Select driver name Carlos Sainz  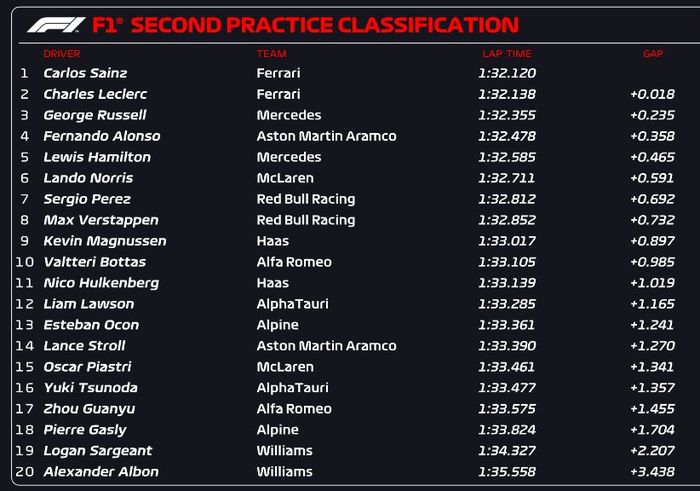tap(85, 73)
